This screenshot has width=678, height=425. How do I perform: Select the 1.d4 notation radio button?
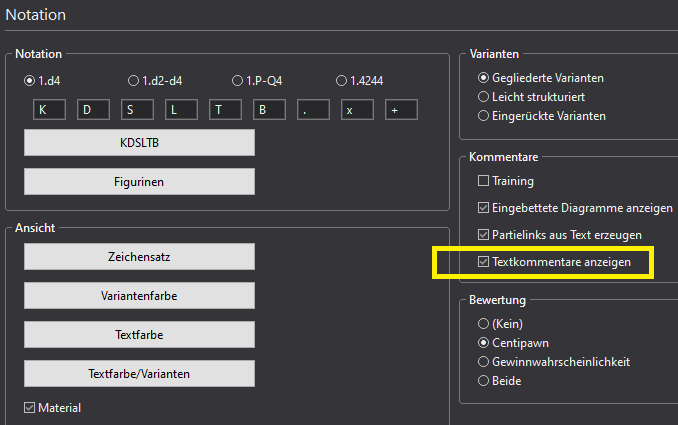[30, 80]
